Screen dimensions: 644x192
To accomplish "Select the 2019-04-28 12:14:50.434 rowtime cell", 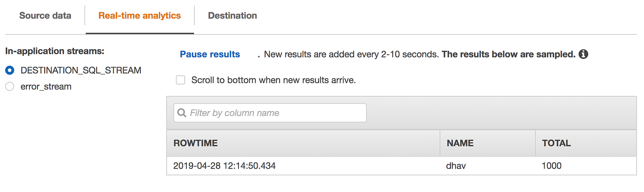I will pos(224,166).
